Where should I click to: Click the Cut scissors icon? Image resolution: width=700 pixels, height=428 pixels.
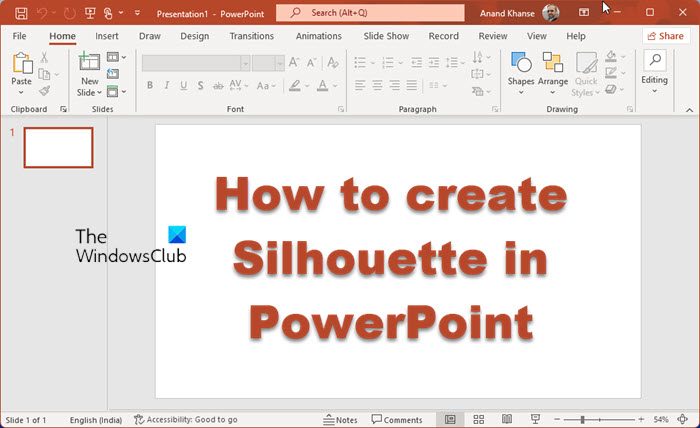(44, 57)
